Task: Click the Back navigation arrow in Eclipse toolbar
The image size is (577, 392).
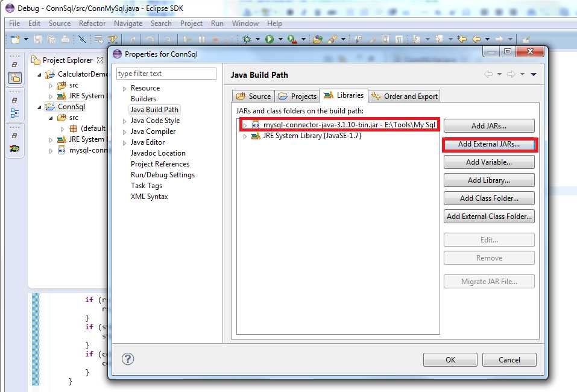Action: pyautogui.click(x=476, y=39)
